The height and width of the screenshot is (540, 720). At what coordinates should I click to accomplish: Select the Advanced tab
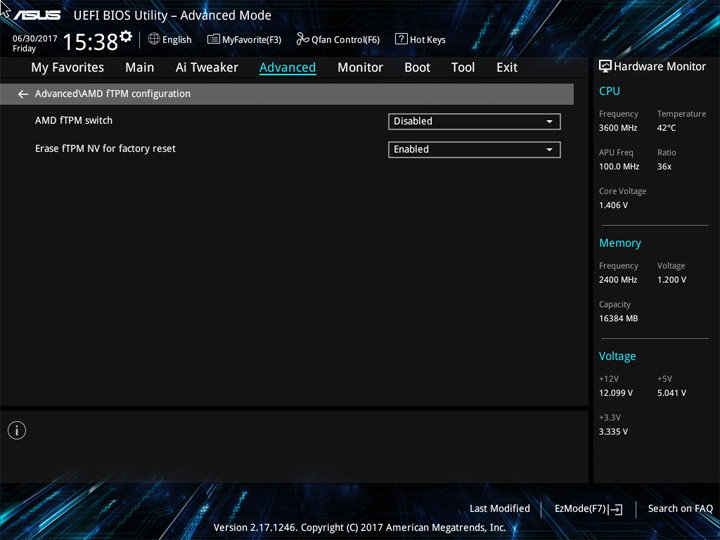(287, 68)
